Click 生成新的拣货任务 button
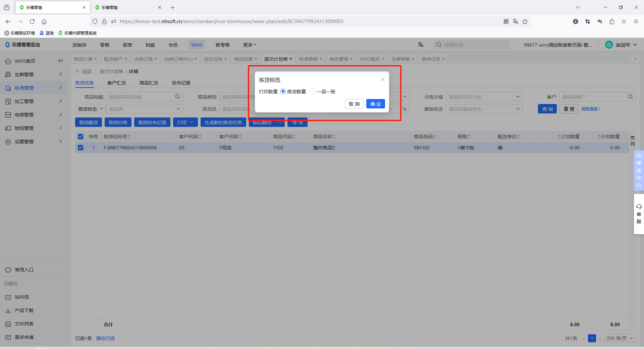This screenshot has height=349, width=644. [x=223, y=122]
